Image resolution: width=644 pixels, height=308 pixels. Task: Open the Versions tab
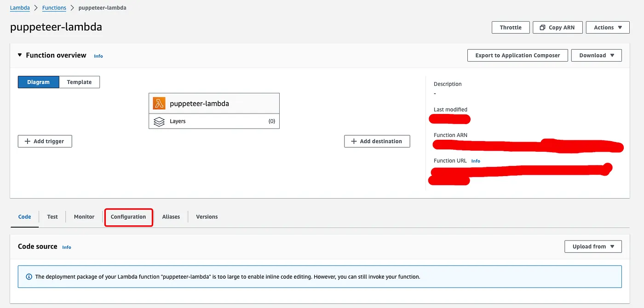[x=207, y=217]
